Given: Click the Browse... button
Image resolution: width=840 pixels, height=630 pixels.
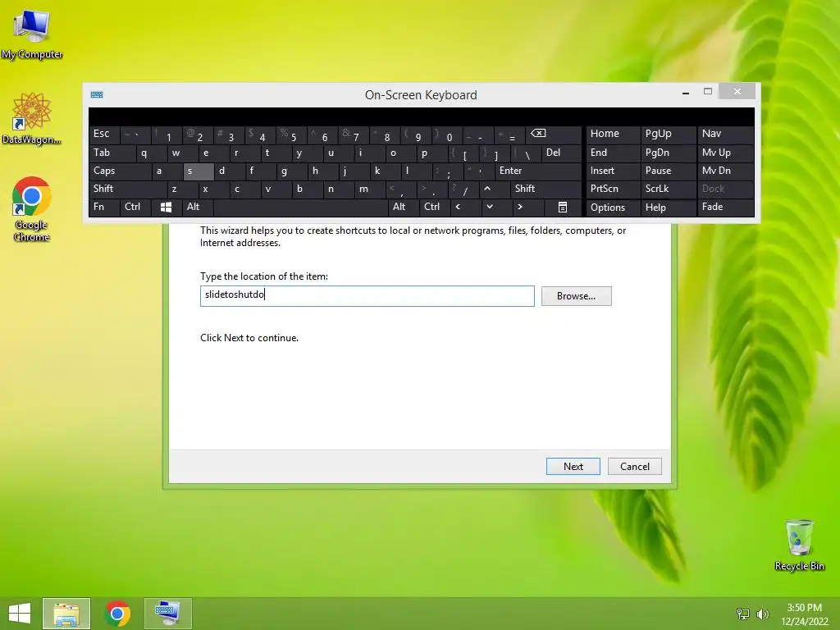Looking at the screenshot, I should [576, 296].
